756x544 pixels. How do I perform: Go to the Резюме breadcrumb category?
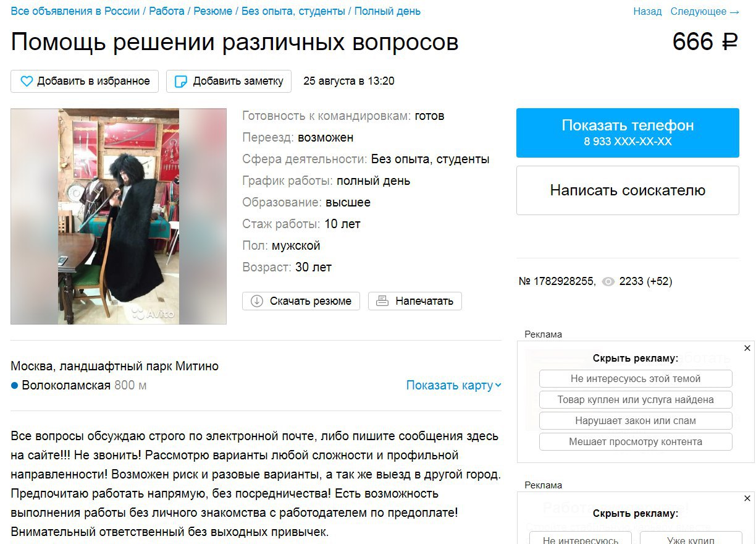click(213, 11)
